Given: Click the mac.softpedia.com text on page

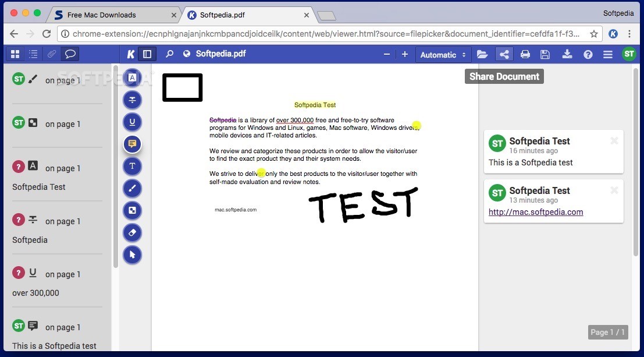Looking at the screenshot, I should (x=236, y=210).
